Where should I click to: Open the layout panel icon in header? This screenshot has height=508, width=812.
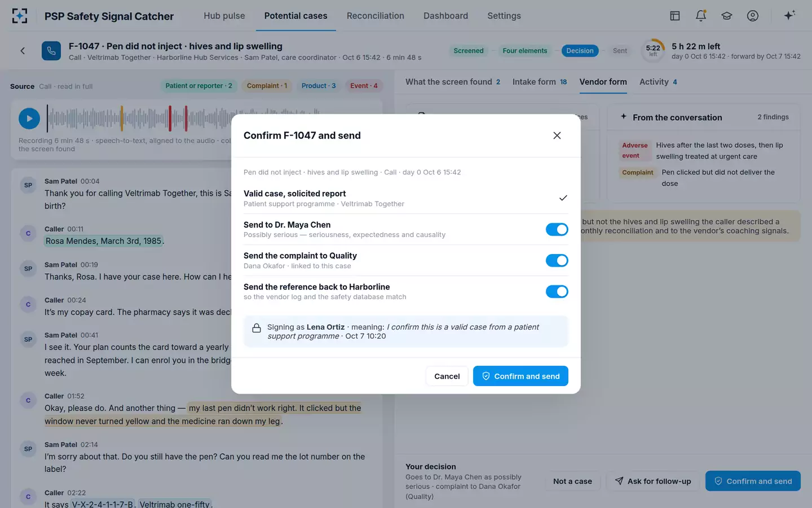pos(675,16)
